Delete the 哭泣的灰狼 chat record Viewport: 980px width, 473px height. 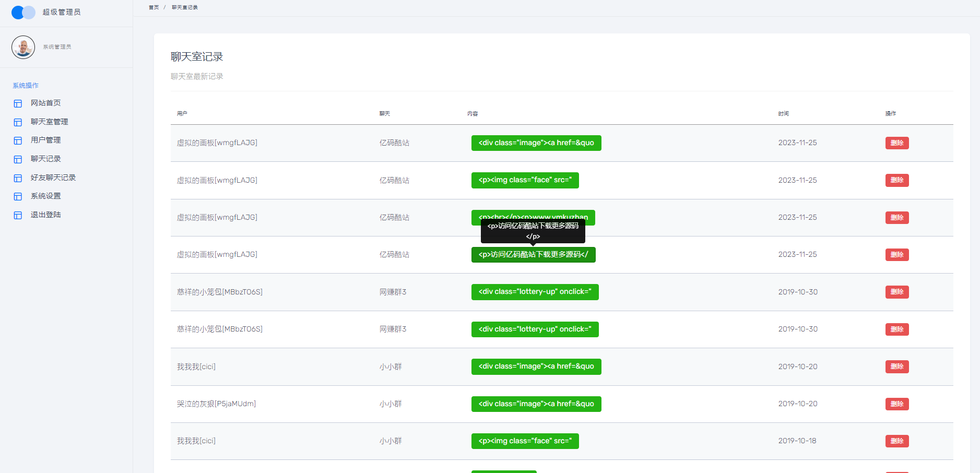tap(896, 404)
